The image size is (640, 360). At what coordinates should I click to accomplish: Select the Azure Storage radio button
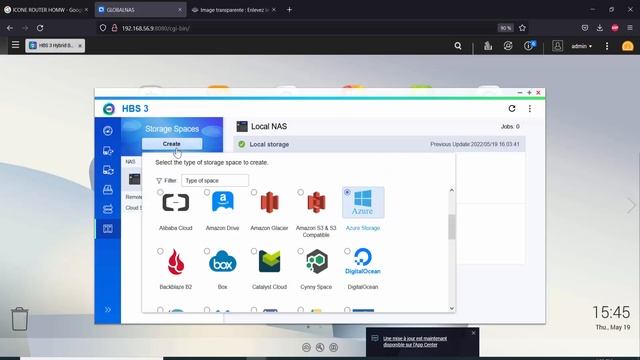(x=347, y=192)
